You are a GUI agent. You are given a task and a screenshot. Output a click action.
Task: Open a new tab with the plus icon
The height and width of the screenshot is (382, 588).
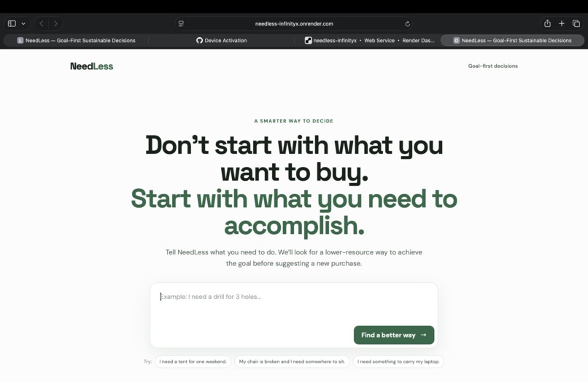(x=562, y=23)
